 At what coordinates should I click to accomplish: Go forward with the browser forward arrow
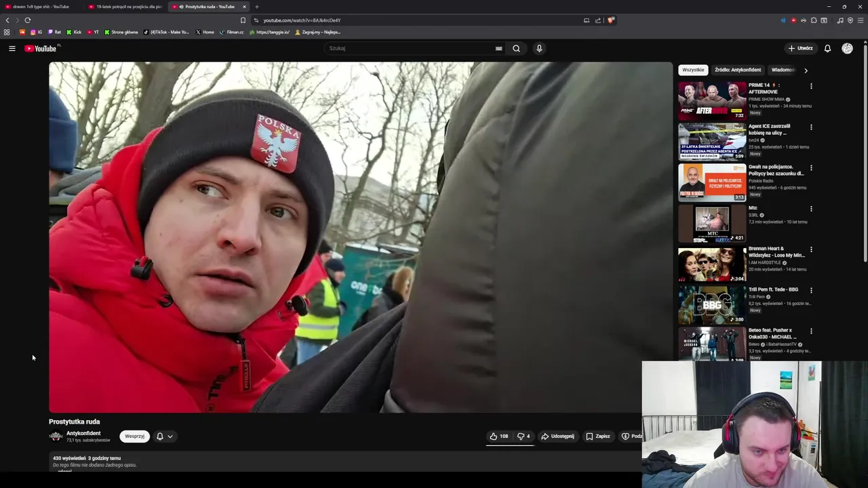[17, 20]
